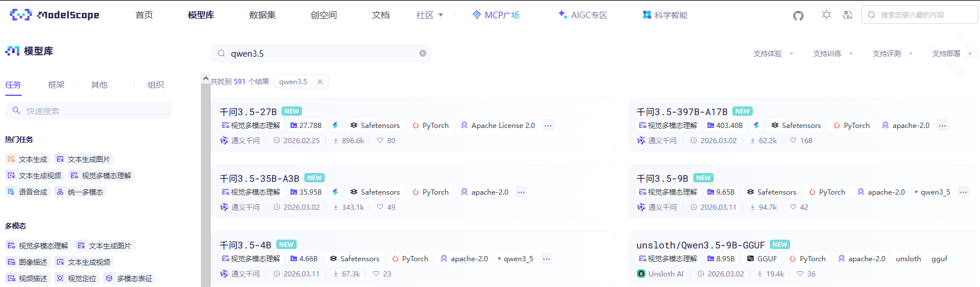Switch to the 组织 filter tab
This screenshot has height=287, width=980.
pos(155,85)
